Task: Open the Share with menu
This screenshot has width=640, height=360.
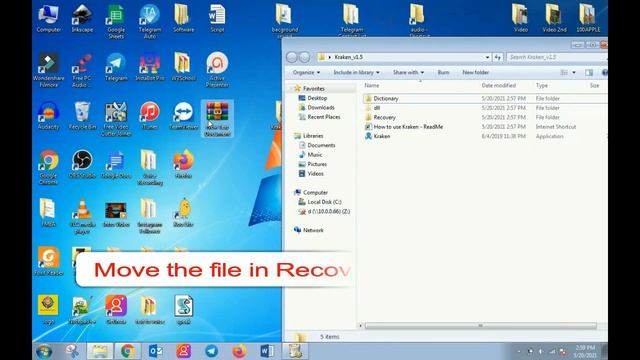Action: tap(408, 72)
